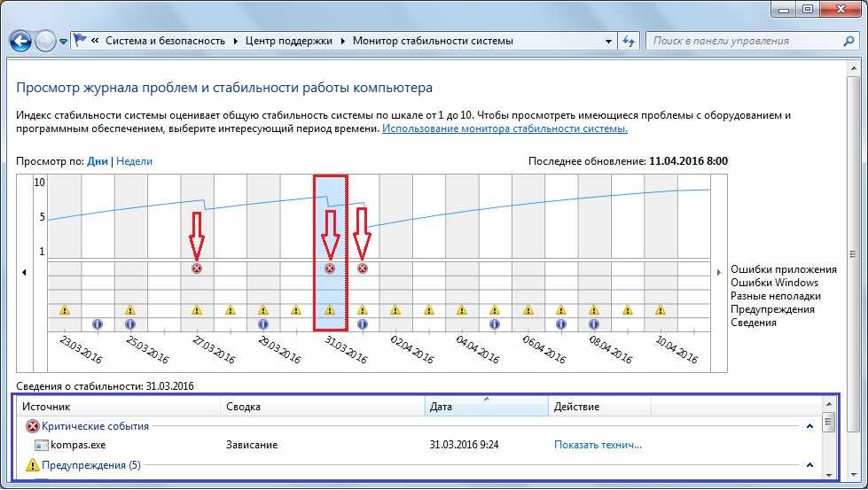
Task: Open the address bar history dropdown
Action: (607, 41)
